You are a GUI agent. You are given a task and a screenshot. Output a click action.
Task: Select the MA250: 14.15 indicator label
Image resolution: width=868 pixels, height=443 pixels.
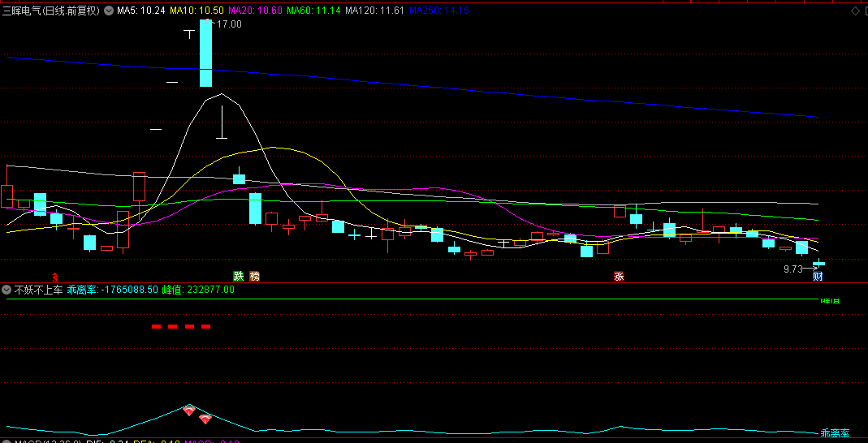[438, 10]
